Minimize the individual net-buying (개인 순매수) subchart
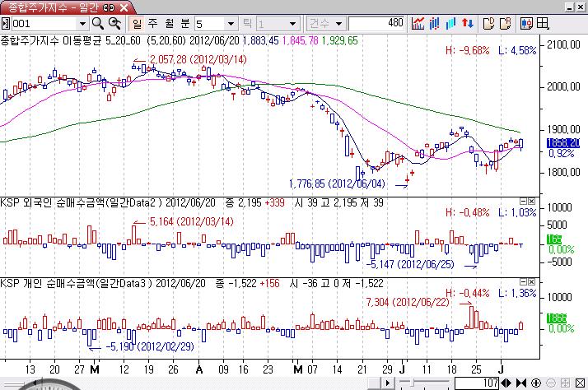This screenshot has height=390, width=588. (x=523, y=281)
